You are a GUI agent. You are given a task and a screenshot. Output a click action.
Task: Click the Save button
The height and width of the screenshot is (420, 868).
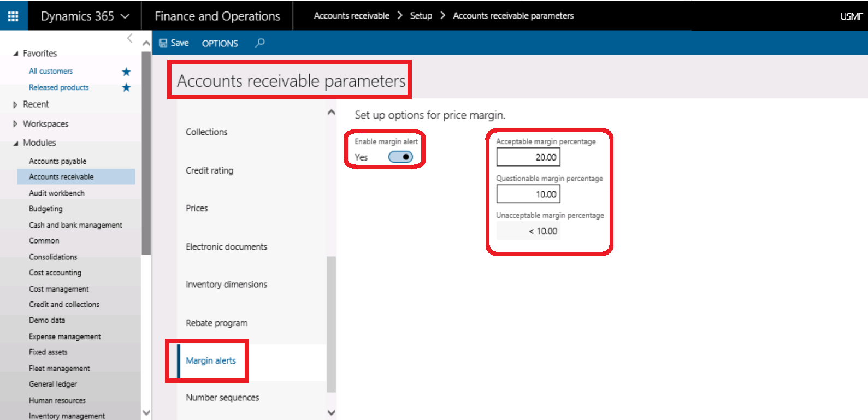174,43
